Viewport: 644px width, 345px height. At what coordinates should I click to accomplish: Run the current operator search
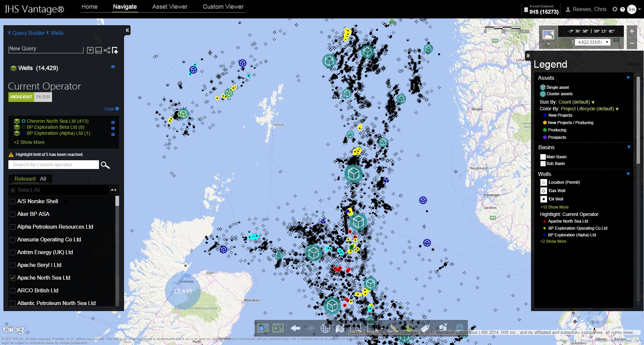(105, 165)
